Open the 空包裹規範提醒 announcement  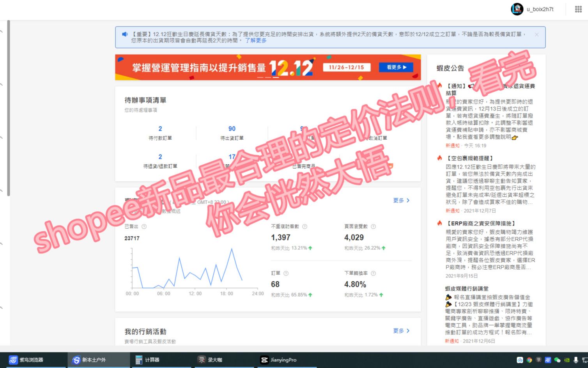click(470, 158)
